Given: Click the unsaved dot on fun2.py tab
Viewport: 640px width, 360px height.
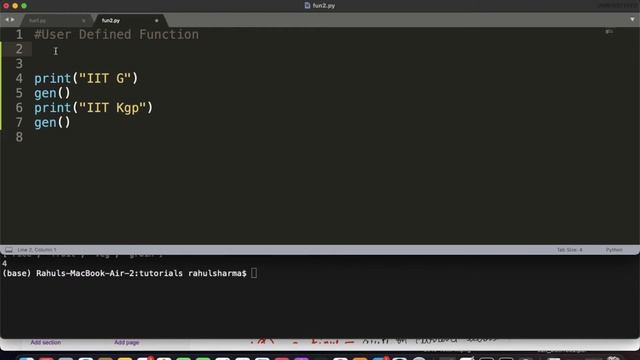Looking at the screenshot, I should 156,20.
